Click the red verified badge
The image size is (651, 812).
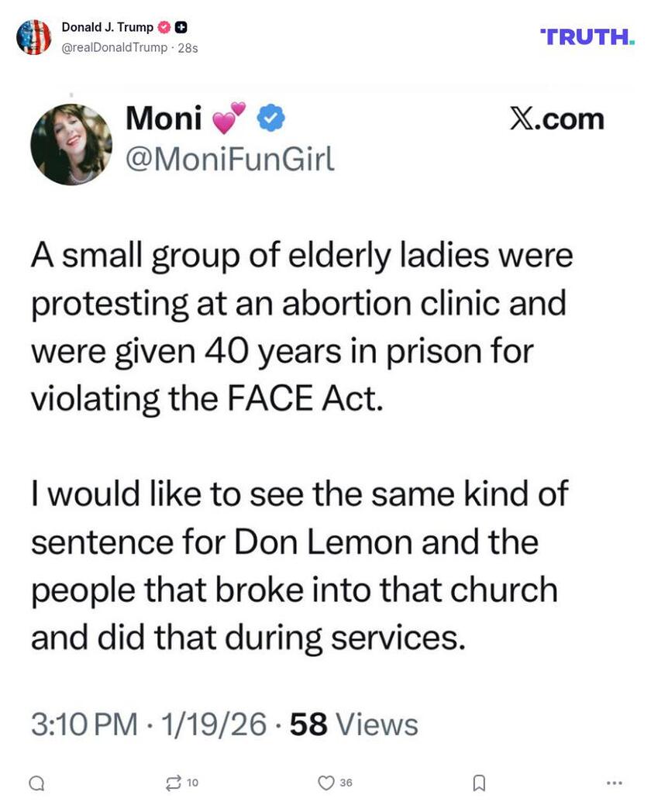pyautogui.click(x=164, y=28)
